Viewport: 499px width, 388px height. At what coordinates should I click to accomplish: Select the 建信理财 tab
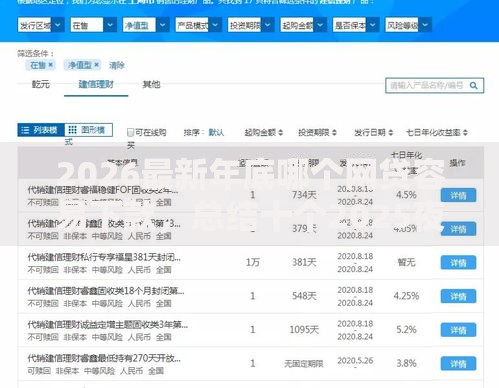(x=96, y=84)
